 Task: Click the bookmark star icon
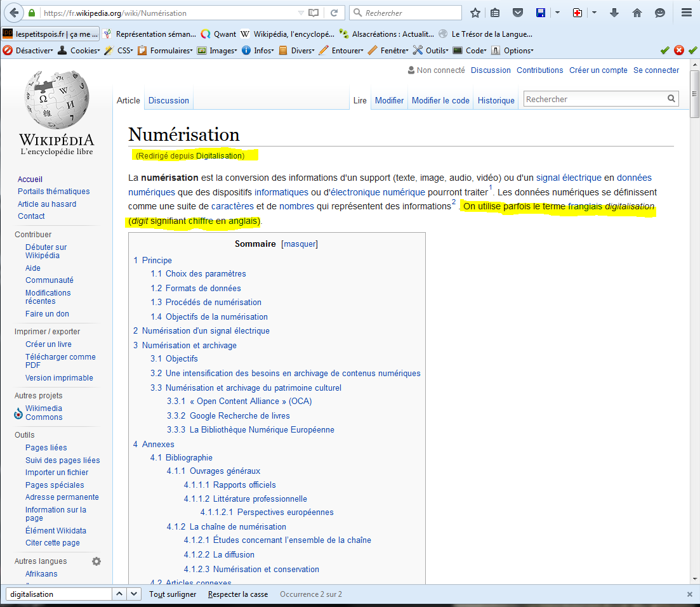point(475,13)
